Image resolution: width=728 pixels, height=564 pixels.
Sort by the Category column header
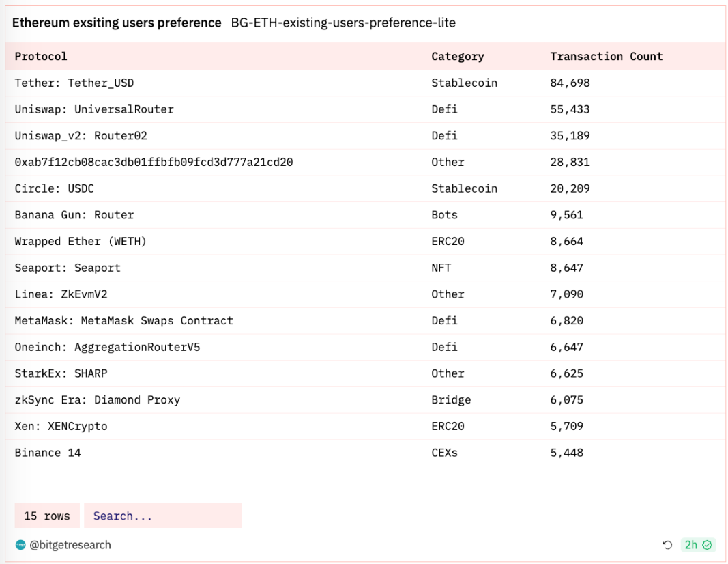point(457,57)
